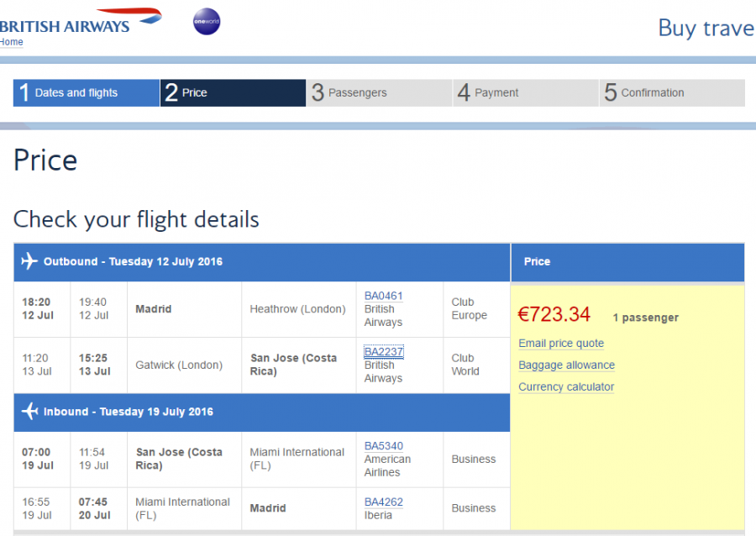Image resolution: width=756 pixels, height=536 pixels.
Task: Select step 1 Dates and flights
Action: click(x=86, y=93)
